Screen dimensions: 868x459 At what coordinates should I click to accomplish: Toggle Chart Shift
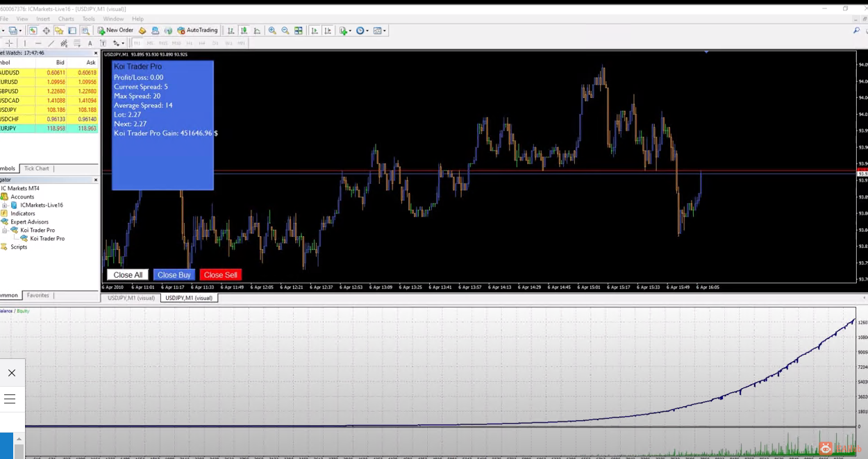[328, 31]
